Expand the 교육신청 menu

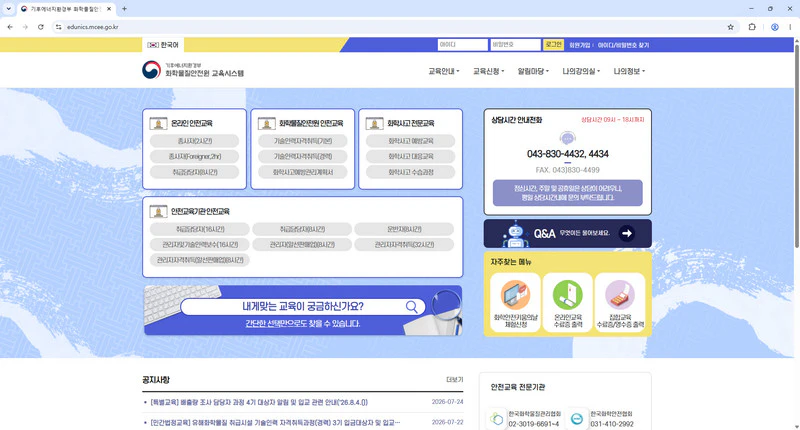point(488,71)
